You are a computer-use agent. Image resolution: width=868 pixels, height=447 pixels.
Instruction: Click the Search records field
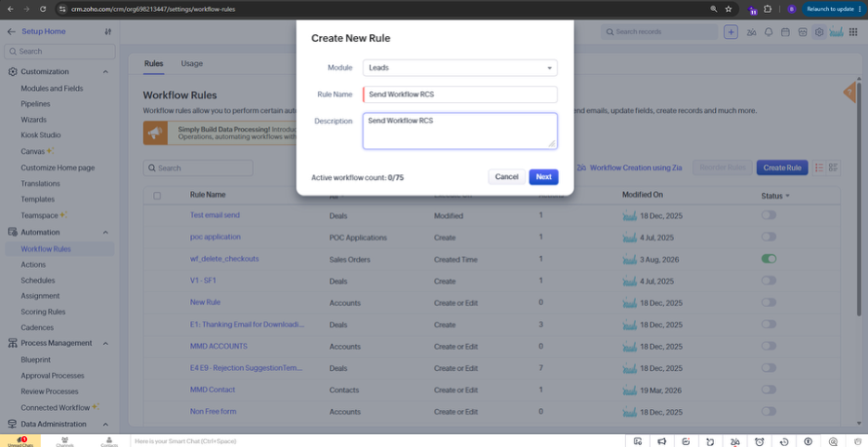(x=659, y=32)
